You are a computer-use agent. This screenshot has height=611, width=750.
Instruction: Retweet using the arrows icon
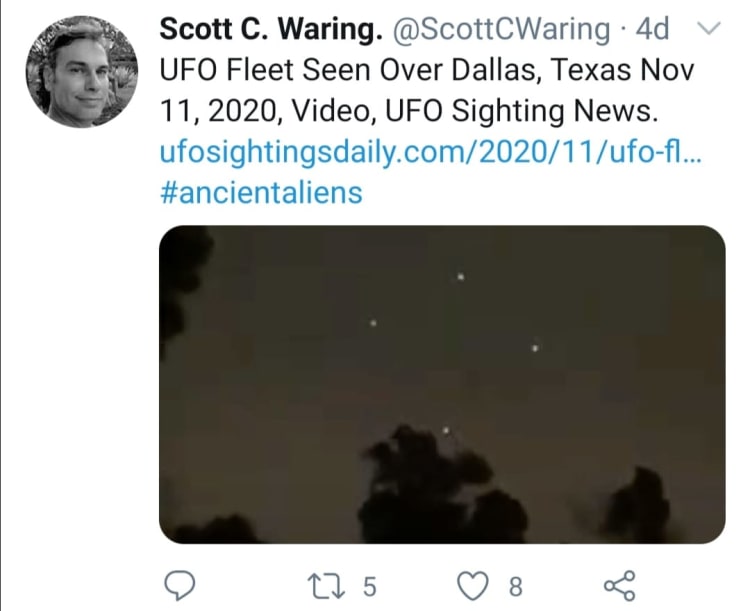(x=326, y=586)
